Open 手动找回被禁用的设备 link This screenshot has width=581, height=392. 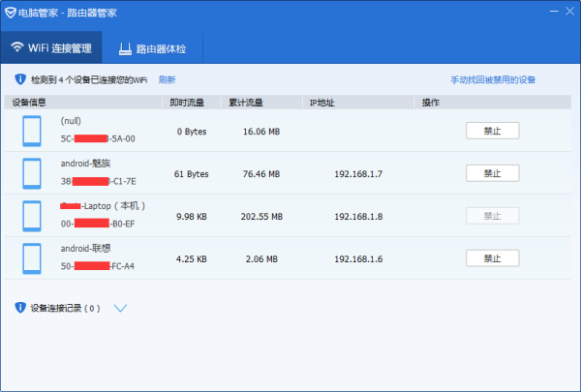(493, 79)
